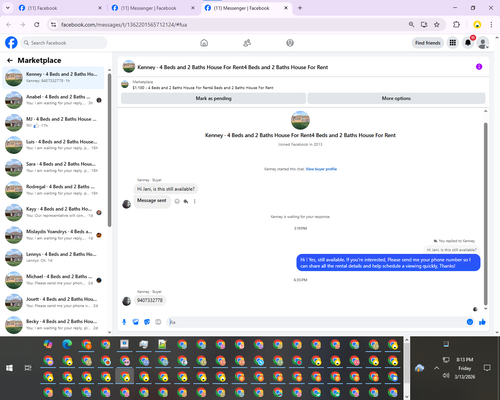
Task: Click the URL address bar
Action: 230,25
